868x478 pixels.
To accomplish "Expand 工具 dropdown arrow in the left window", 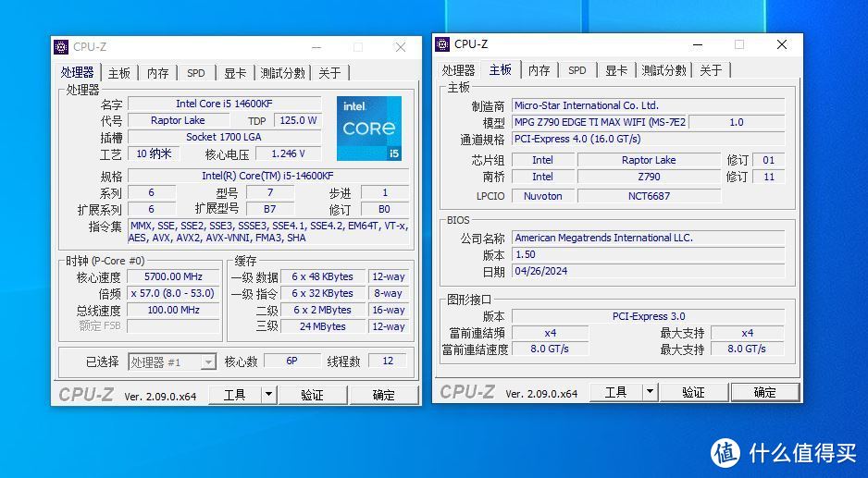I will click(x=268, y=395).
